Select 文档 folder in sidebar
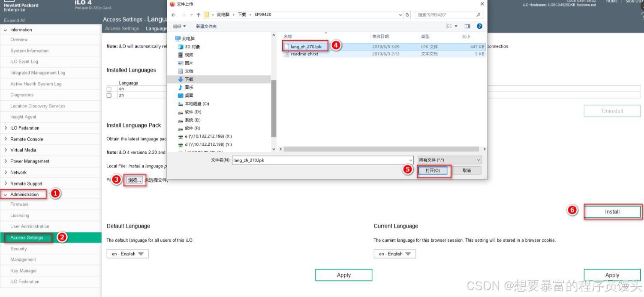The width and height of the screenshot is (644, 297). [x=185, y=71]
